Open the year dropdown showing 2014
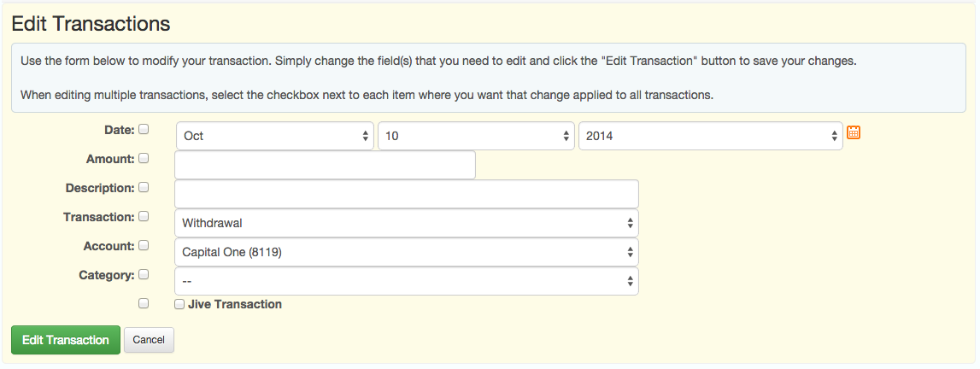 click(x=710, y=136)
